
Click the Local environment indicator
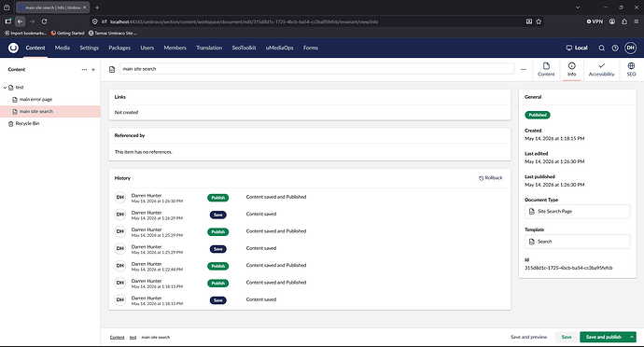[x=577, y=49]
